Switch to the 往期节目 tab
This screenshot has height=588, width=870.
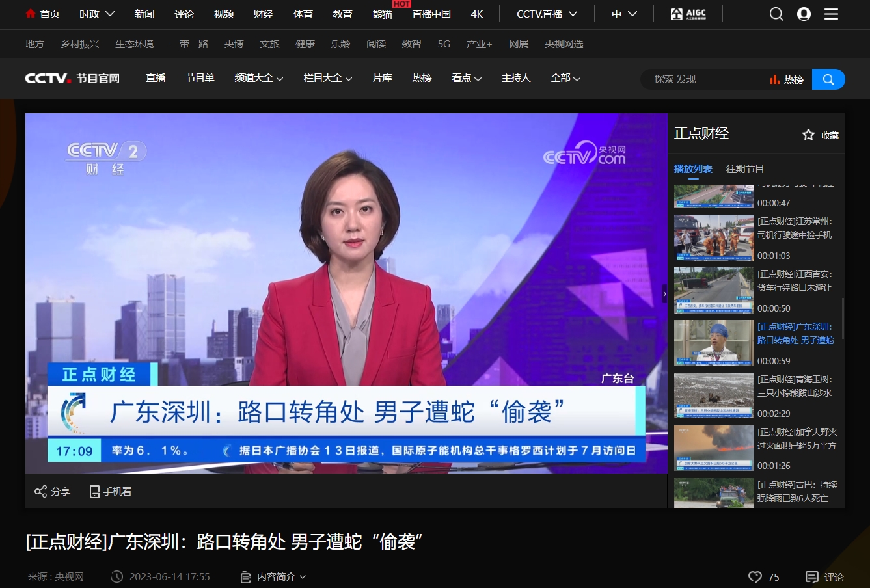click(745, 168)
